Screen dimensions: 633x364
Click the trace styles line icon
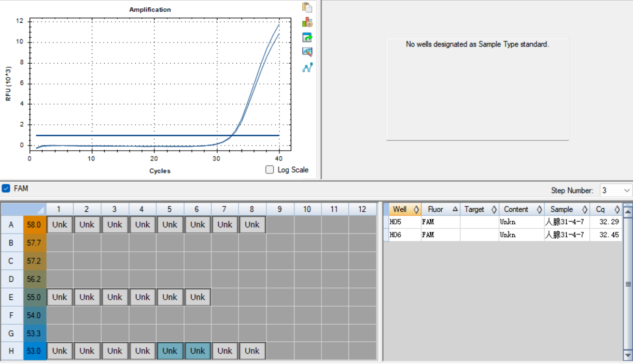(x=307, y=67)
